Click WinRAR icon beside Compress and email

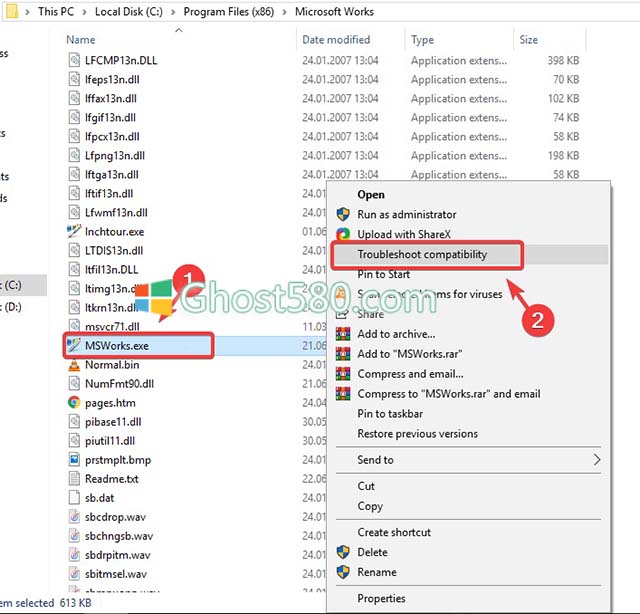point(343,374)
